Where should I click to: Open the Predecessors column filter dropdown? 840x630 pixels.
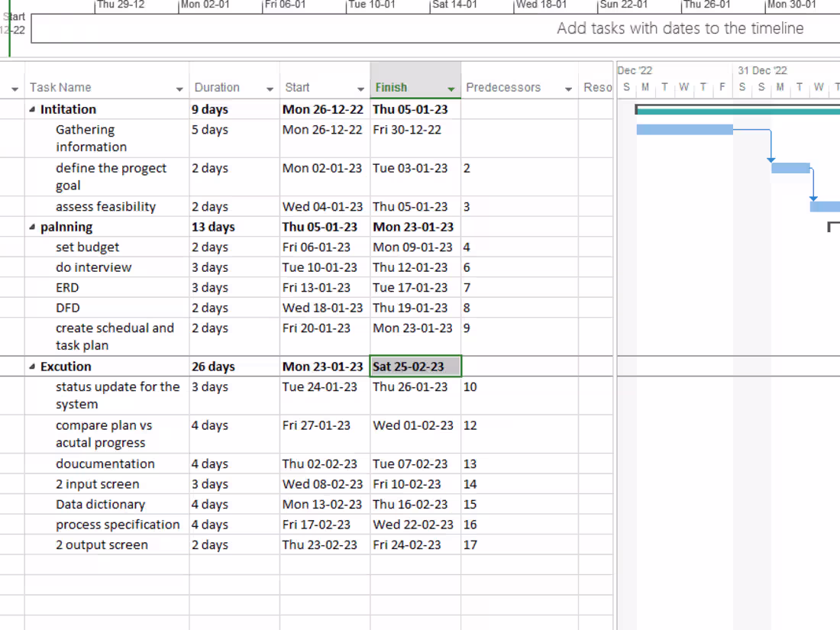pos(568,89)
